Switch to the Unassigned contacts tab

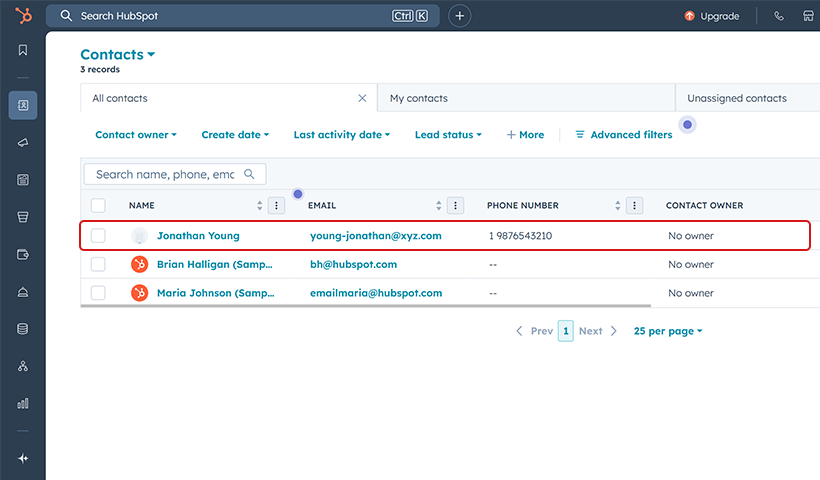coord(737,99)
